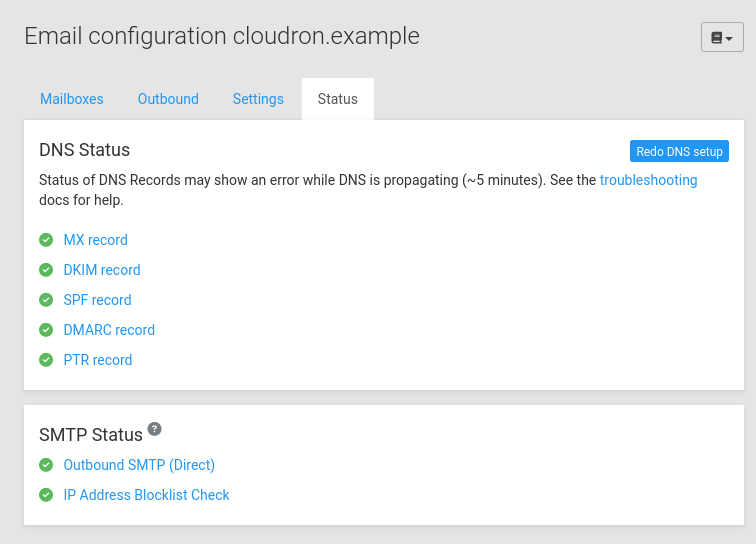The image size is (756, 544).
Task: Click the green check icon beside SPF record
Action: point(46,300)
